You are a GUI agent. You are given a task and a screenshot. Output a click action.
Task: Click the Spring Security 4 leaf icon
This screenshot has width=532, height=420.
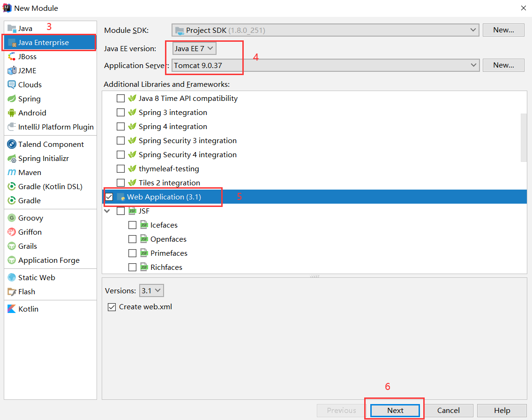tap(132, 154)
